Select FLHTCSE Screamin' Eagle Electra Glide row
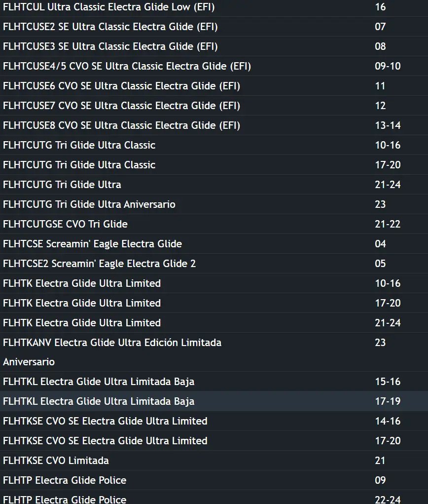The image size is (428, 504). (214, 244)
